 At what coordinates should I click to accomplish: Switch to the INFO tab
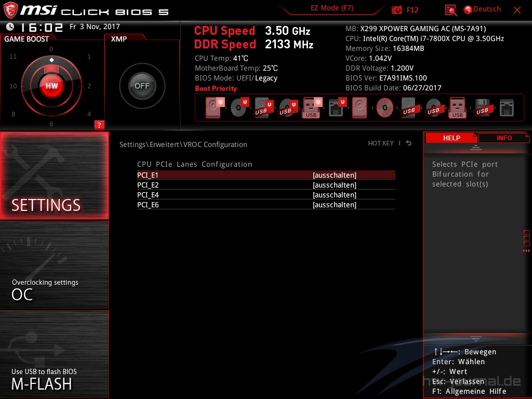click(x=504, y=138)
